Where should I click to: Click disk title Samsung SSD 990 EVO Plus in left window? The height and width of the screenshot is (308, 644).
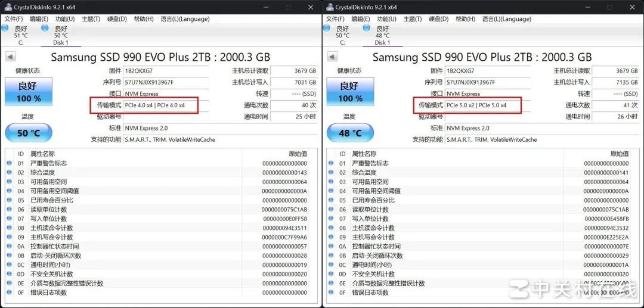(160, 57)
